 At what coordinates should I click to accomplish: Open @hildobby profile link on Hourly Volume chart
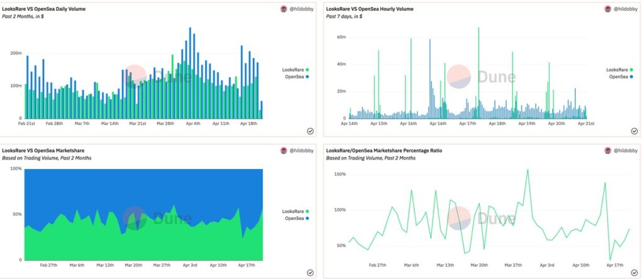[625, 9]
